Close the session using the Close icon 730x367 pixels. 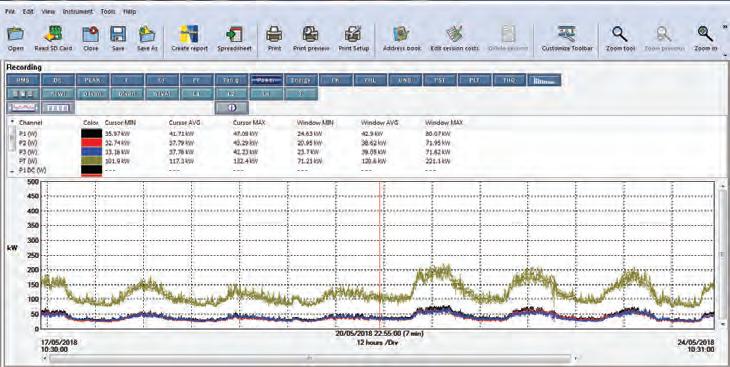[90, 35]
